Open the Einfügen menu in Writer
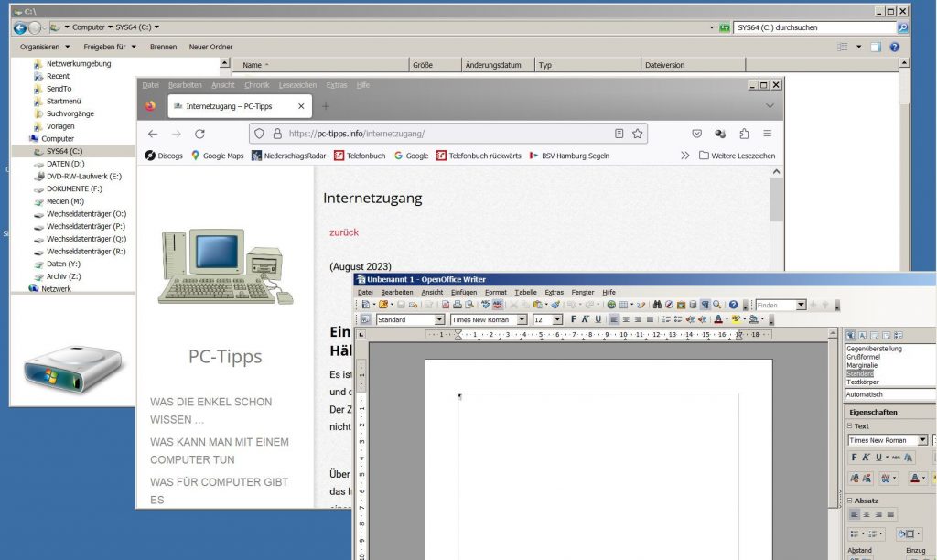 pos(463,292)
